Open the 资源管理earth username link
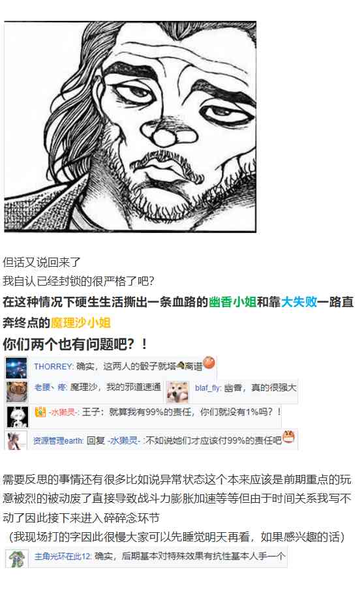 (x=58, y=440)
